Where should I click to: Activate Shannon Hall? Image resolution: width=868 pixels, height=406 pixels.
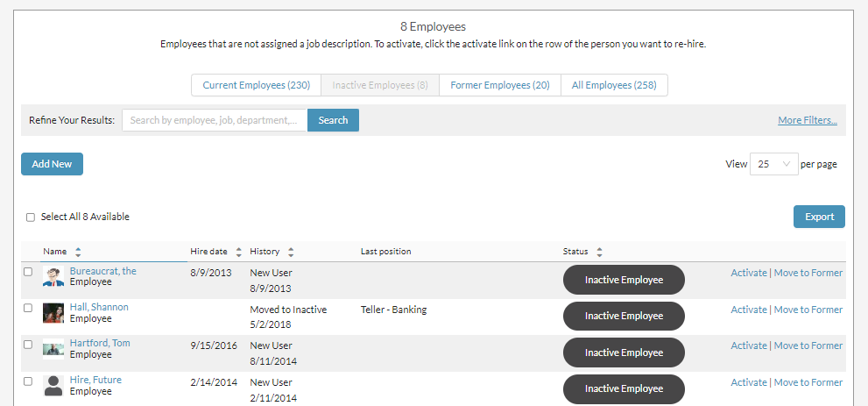tap(749, 309)
